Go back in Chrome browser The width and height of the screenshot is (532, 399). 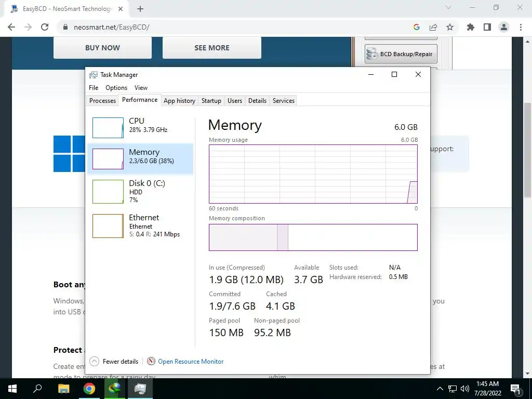click(11, 27)
